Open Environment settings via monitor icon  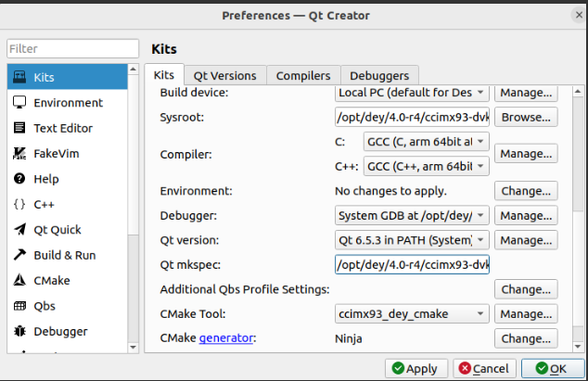click(19, 102)
